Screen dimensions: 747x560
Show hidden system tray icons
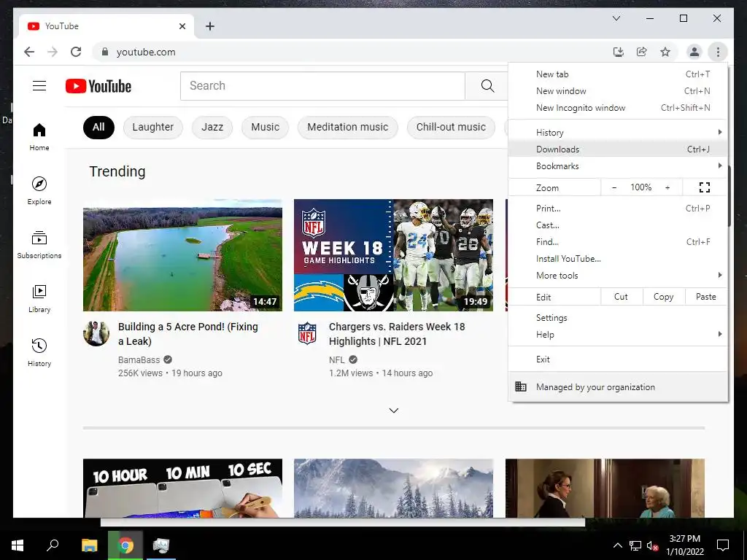coord(617,545)
